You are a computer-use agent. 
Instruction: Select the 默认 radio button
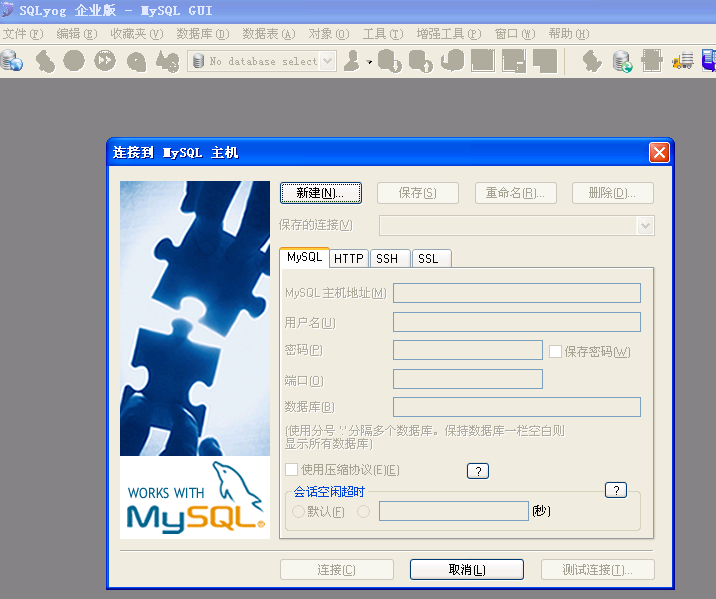coord(298,511)
